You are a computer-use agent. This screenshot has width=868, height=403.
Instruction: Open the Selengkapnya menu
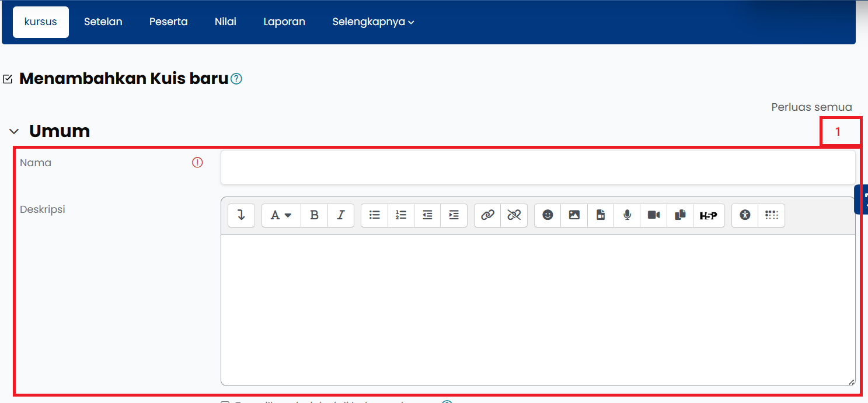click(373, 22)
